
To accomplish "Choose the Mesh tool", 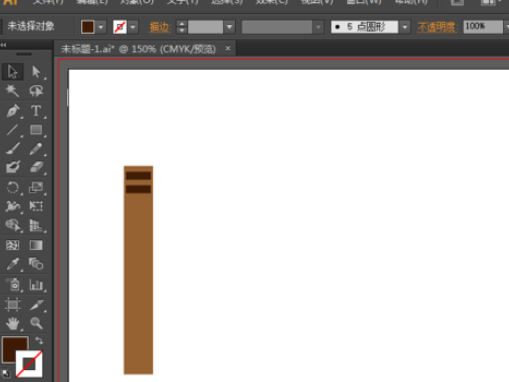I will pos(13,245).
